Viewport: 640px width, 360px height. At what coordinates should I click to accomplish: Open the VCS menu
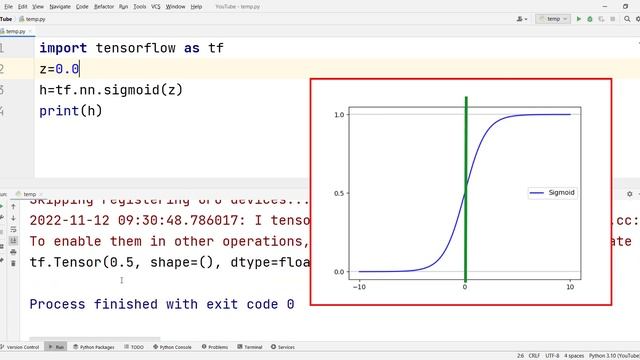pos(156,7)
